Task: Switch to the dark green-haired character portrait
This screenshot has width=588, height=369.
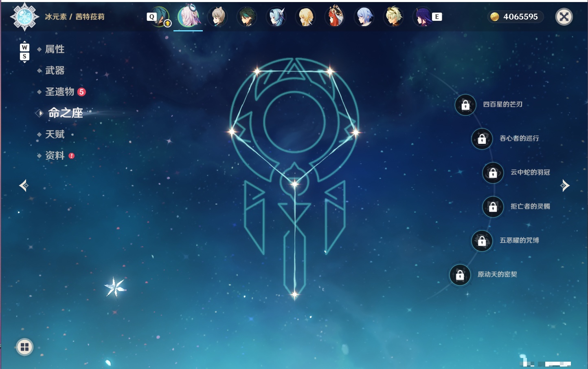Action: [247, 17]
